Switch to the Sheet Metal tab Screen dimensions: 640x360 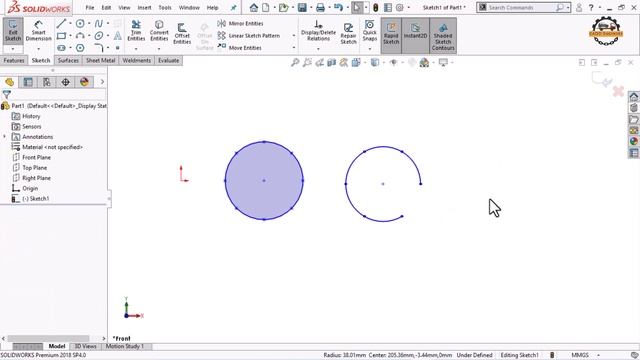(x=100, y=60)
